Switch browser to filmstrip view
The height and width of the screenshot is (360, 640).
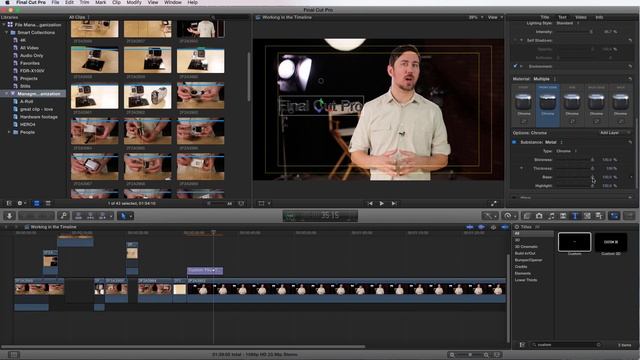[36, 203]
